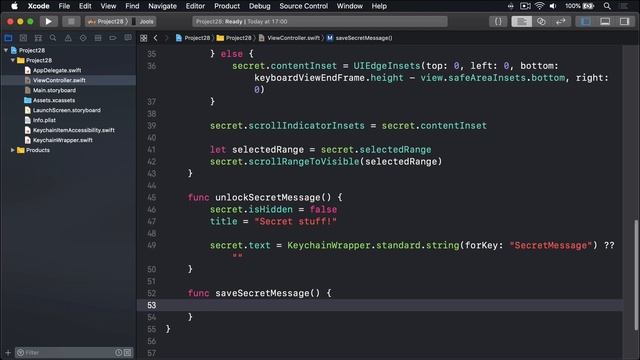Collapse the root Project28 project node
The height and width of the screenshot is (360, 640).
coord(6,50)
